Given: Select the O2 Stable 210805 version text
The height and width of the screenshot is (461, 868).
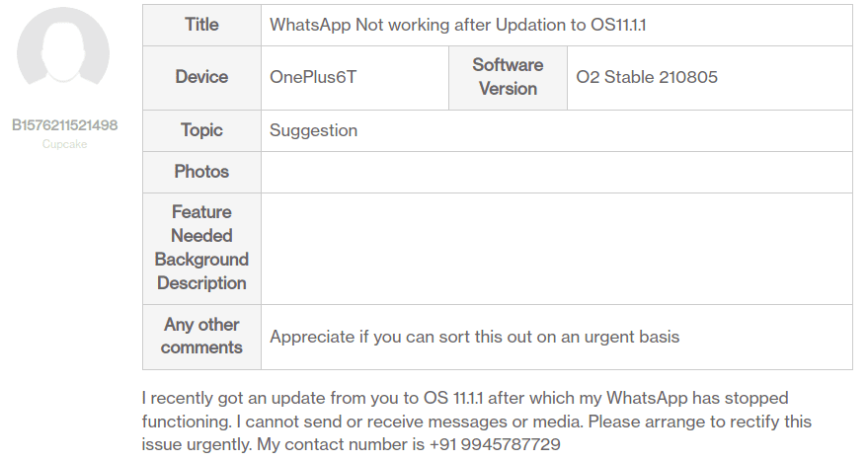Looking at the screenshot, I should (647, 77).
